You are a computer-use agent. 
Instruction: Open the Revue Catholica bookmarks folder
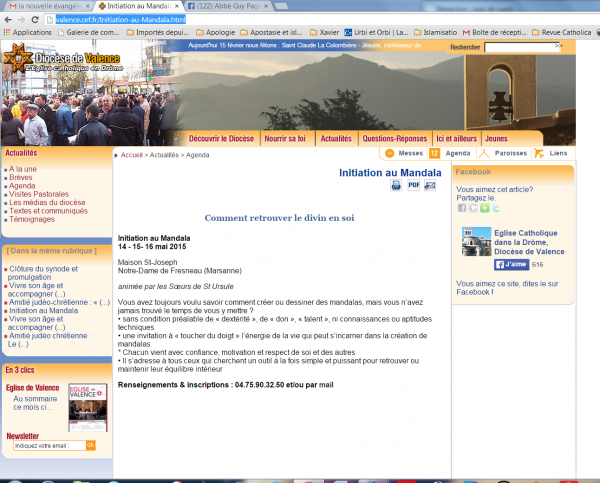562,33
